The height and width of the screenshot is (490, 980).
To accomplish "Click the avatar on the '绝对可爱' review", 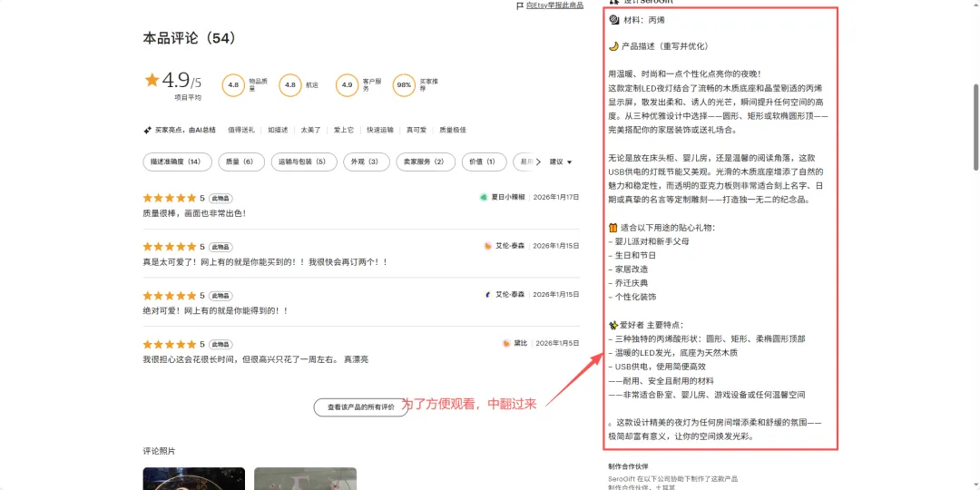I will point(488,294).
